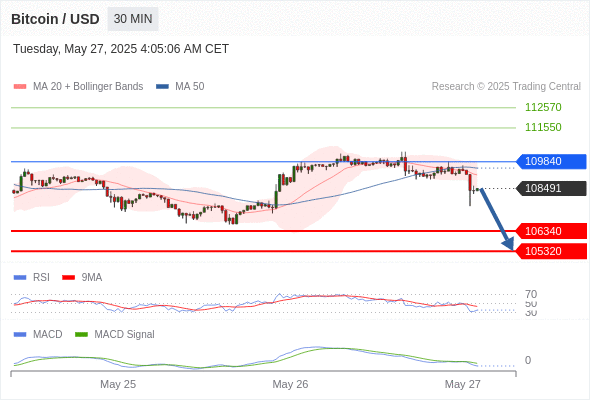Click the 112570 resistance level label
Image resolution: width=590 pixels, height=400 pixels.
543,107
